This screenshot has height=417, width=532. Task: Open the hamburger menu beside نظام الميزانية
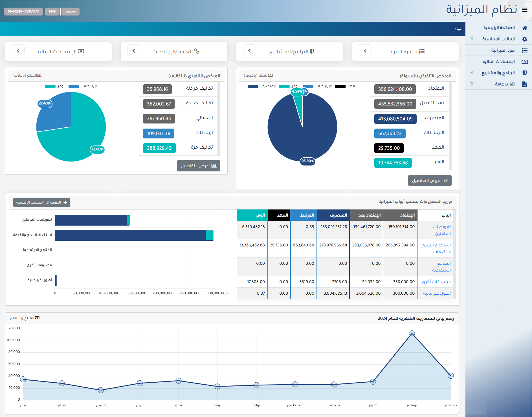(525, 10)
